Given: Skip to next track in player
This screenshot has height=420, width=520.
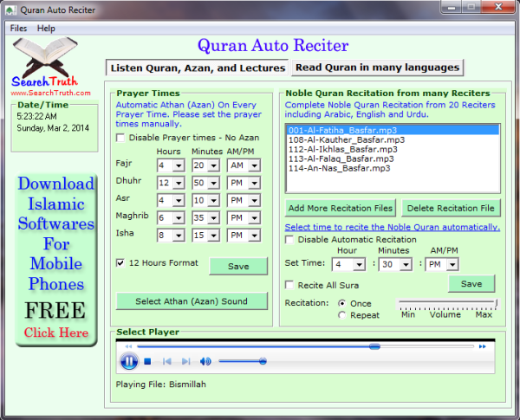Looking at the screenshot, I should click(x=186, y=361).
